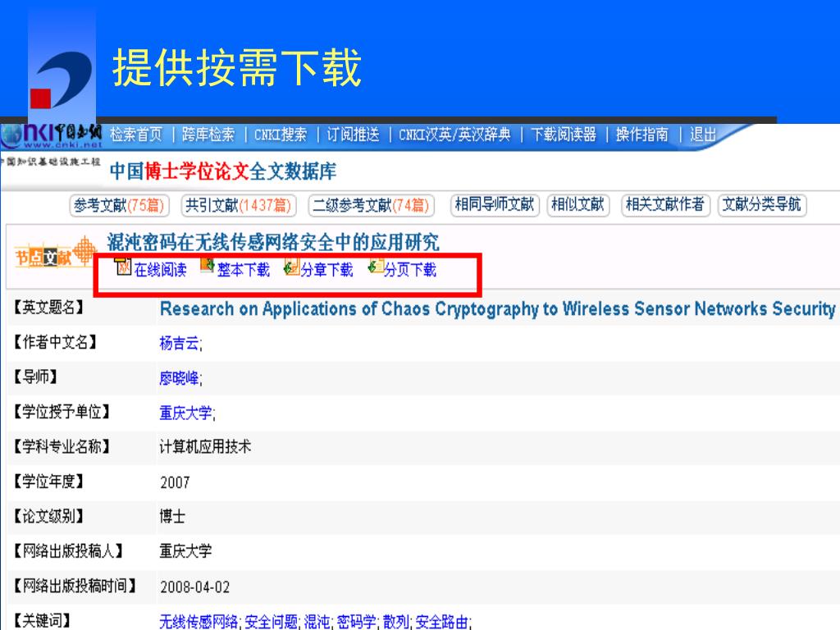
Task: Click the submission date 2008-04-02
Action: 195,587
